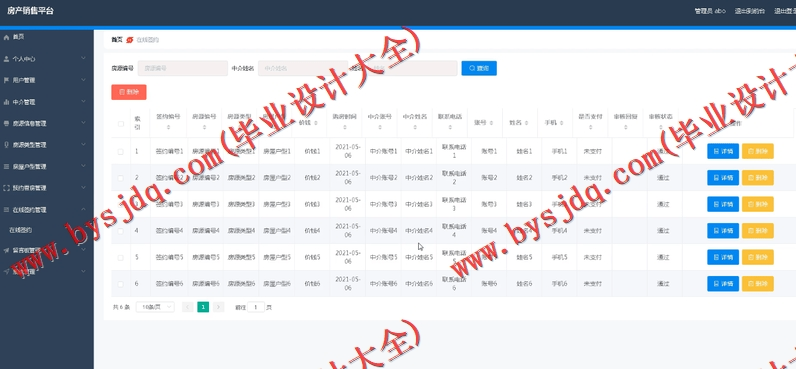Open the 10条/页 page size dropdown

(x=155, y=307)
